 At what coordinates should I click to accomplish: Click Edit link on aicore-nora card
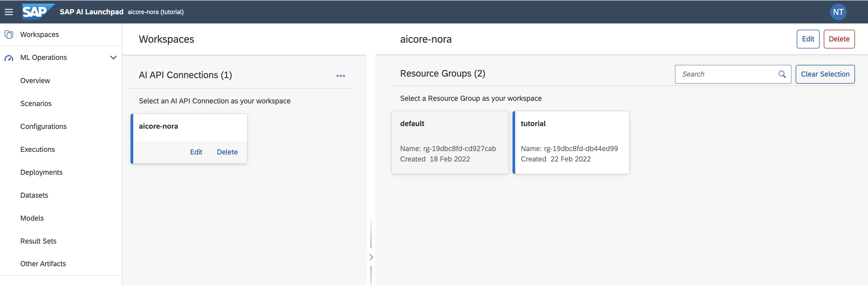196,152
